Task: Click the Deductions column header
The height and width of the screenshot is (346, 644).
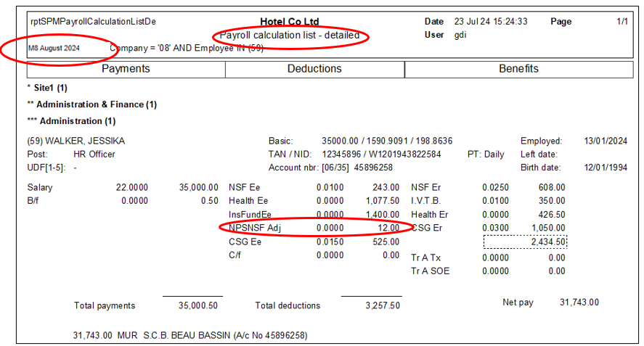Action: [x=314, y=69]
